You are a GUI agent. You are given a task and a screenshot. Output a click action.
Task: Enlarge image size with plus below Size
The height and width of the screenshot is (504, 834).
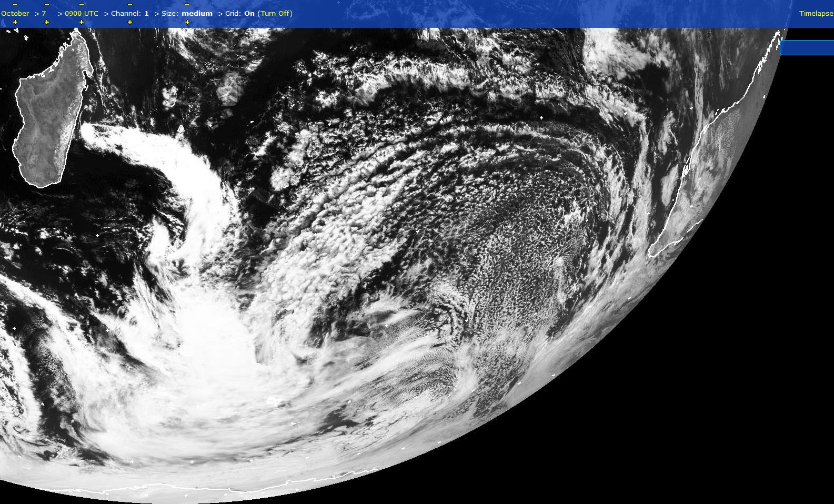click(x=187, y=22)
